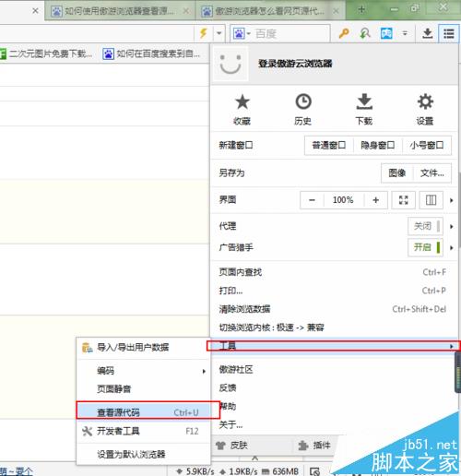Expand the toolbar overflow dropdown arrow
The height and width of the screenshot is (476, 461).
405,33
